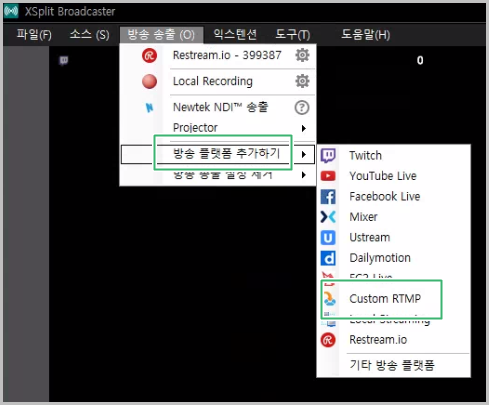
Task: Add Twitch as broadcast platform
Action: (365, 155)
